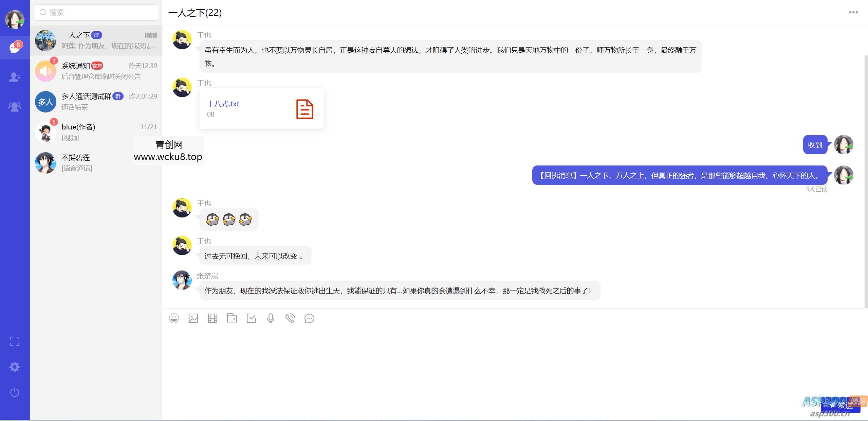This screenshot has height=421, width=868.
Task: Click the send video icon
Action: (x=213, y=318)
